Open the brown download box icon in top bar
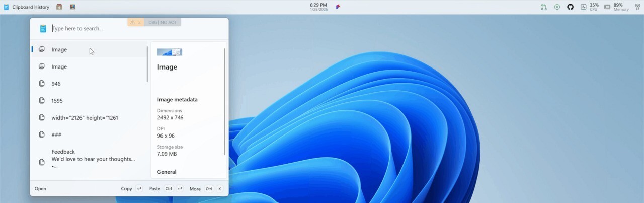 coord(59,7)
